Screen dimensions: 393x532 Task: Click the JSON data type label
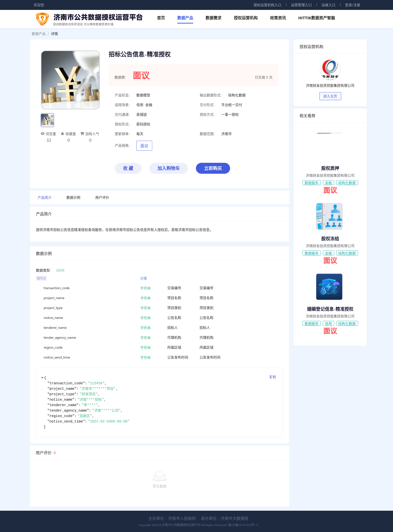point(60,270)
